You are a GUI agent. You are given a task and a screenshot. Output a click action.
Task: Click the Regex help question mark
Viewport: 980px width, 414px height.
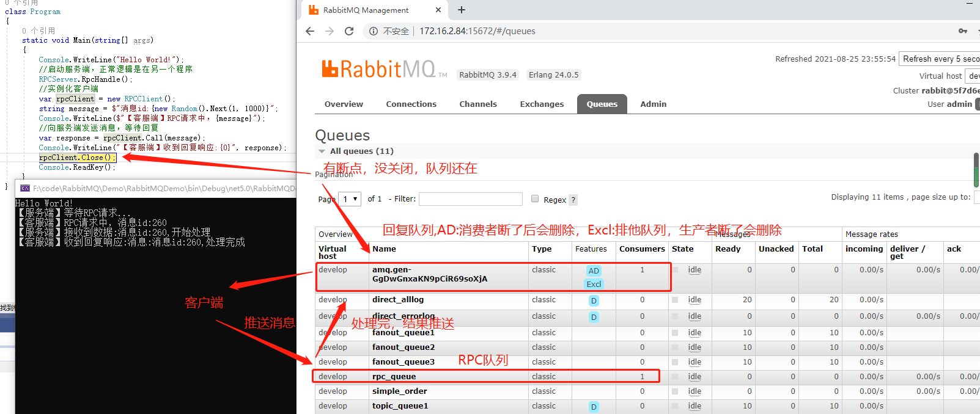(x=573, y=200)
